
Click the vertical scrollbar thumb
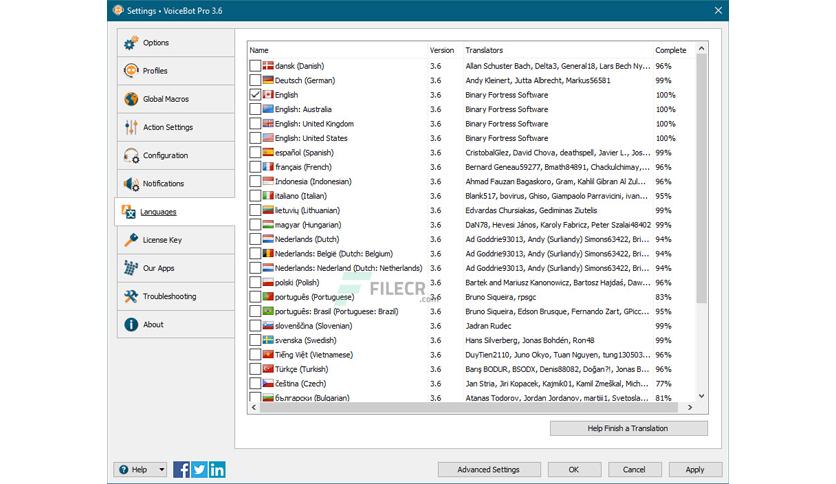click(x=702, y=179)
